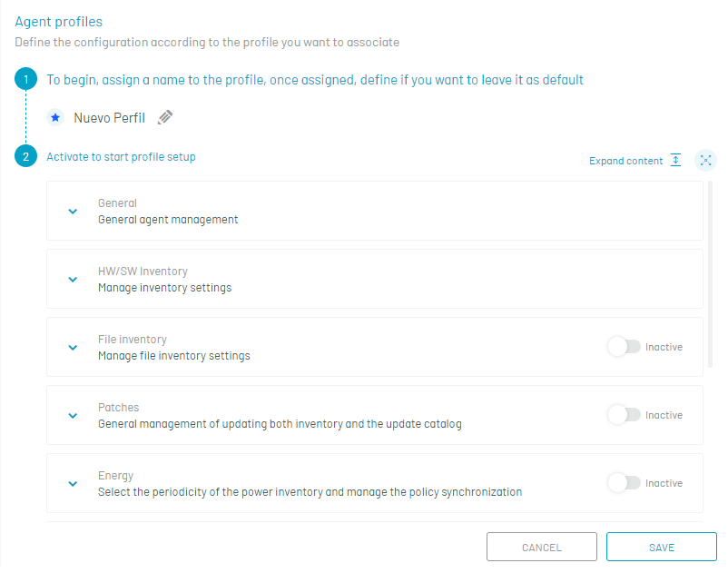This screenshot has height=573, width=728.
Task: Click the Expand content arrows icon
Action: tap(676, 160)
